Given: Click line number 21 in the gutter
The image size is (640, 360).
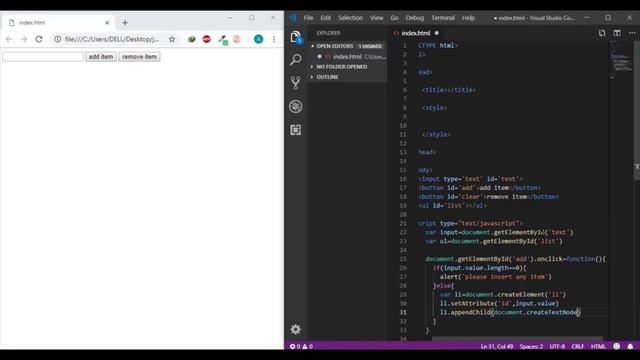Looking at the screenshot, I should 403,223.
